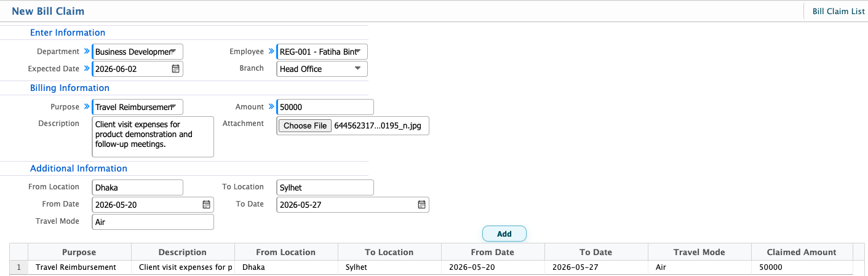Sort by the Description column header
The height and width of the screenshot is (276, 868).
pyautogui.click(x=183, y=252)
